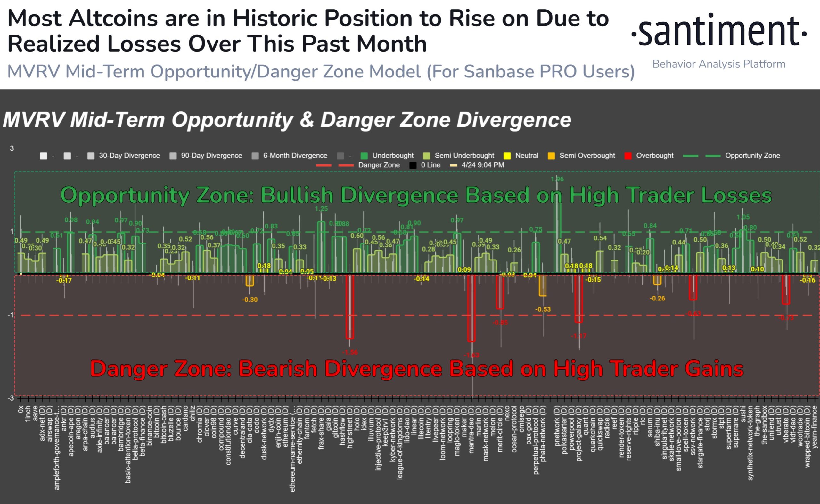
Task: Click the project-galaxy red bar at -1.17
Action: tap(579, 298)
